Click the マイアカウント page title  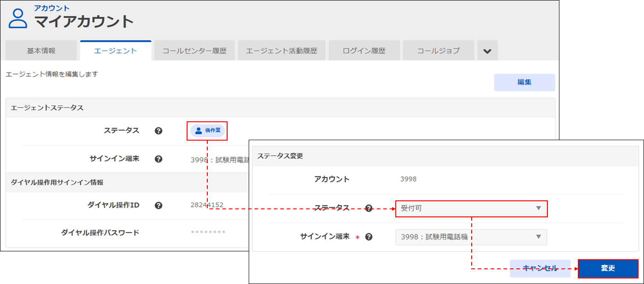tap(84, 22)
